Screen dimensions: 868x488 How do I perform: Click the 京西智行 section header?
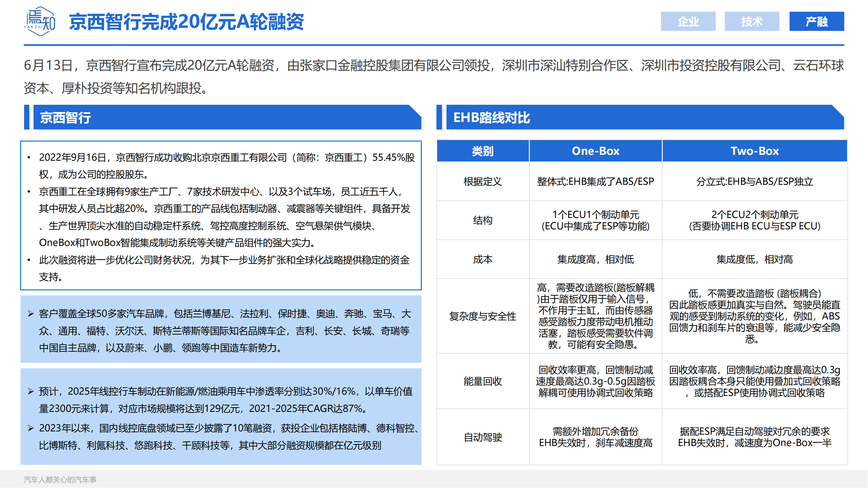pos(227,117)
